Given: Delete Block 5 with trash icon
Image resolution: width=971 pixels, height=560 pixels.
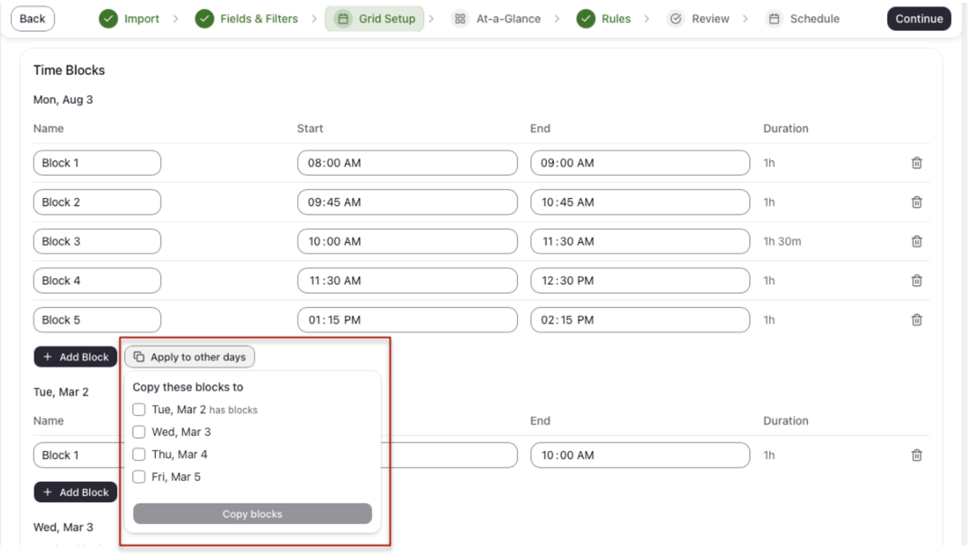Looking at the screenshot, I should coord(917,320).
